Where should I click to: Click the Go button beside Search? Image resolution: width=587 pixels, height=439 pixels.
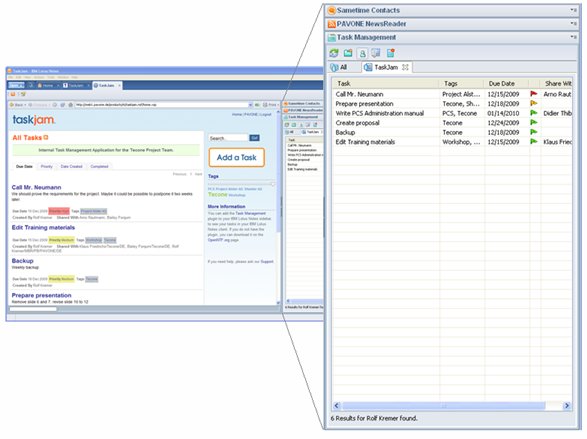(x=255, y=138)
